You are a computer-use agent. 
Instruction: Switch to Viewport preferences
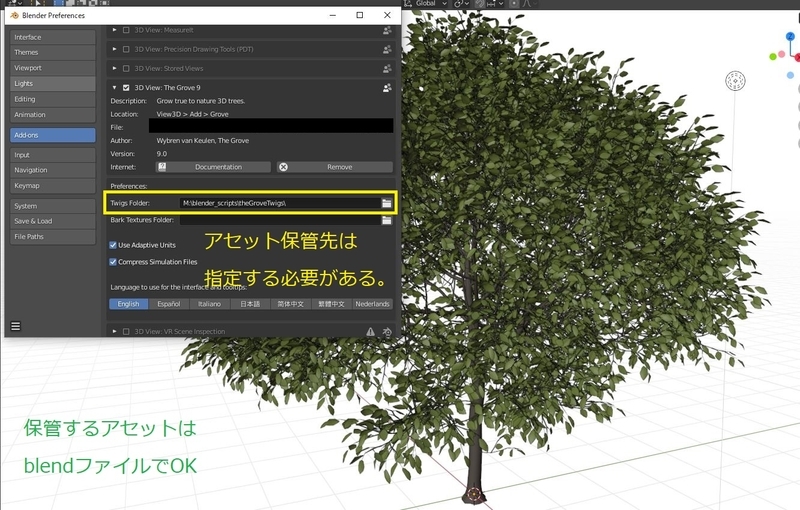(x=53, y=68)
